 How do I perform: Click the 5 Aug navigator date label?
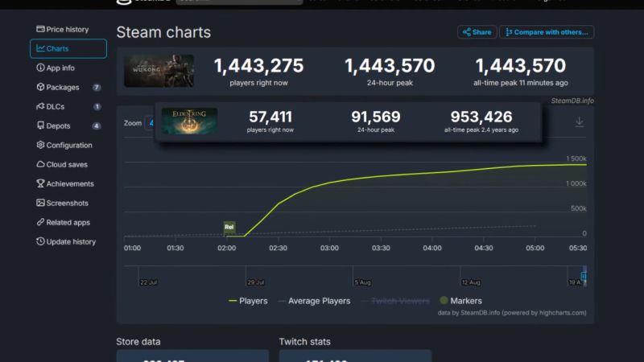362,282
